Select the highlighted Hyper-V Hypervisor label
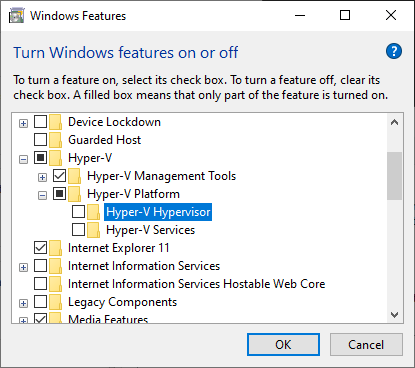Viewport: 415px width, 368px height. point(158,212)
